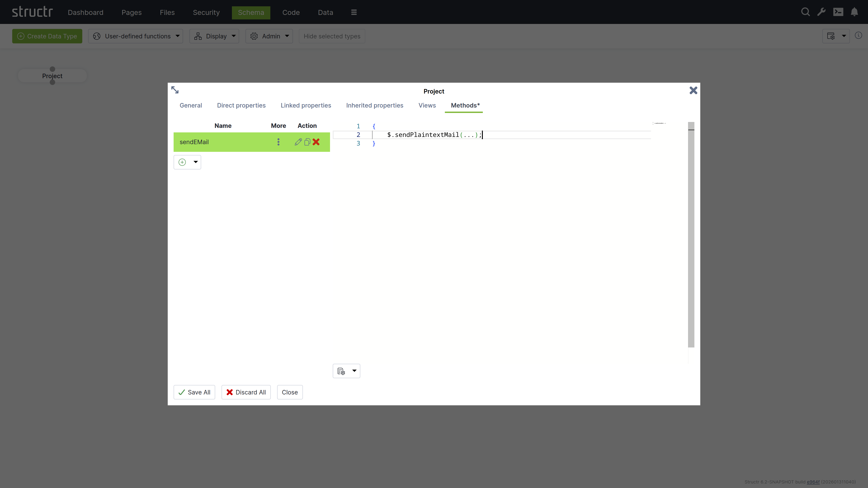This screenshot has width=868, height=488.
Task: Open the search magnifier in top bar
Action: point(805,12)
